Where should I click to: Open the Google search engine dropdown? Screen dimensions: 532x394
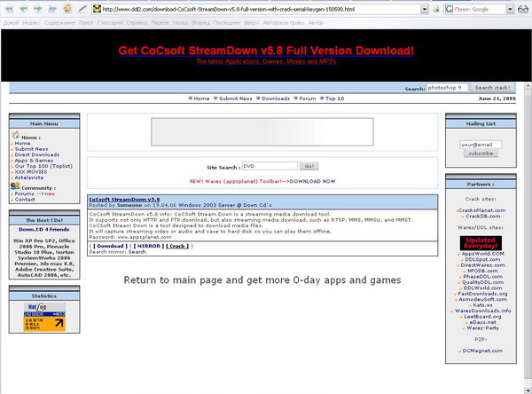[510, 10]
